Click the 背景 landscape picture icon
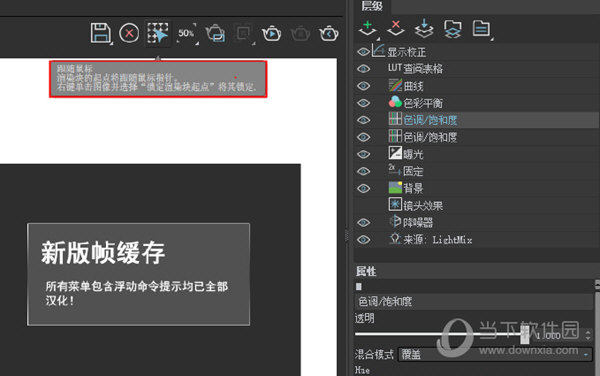The image size is (600, 376). point(395,187)
